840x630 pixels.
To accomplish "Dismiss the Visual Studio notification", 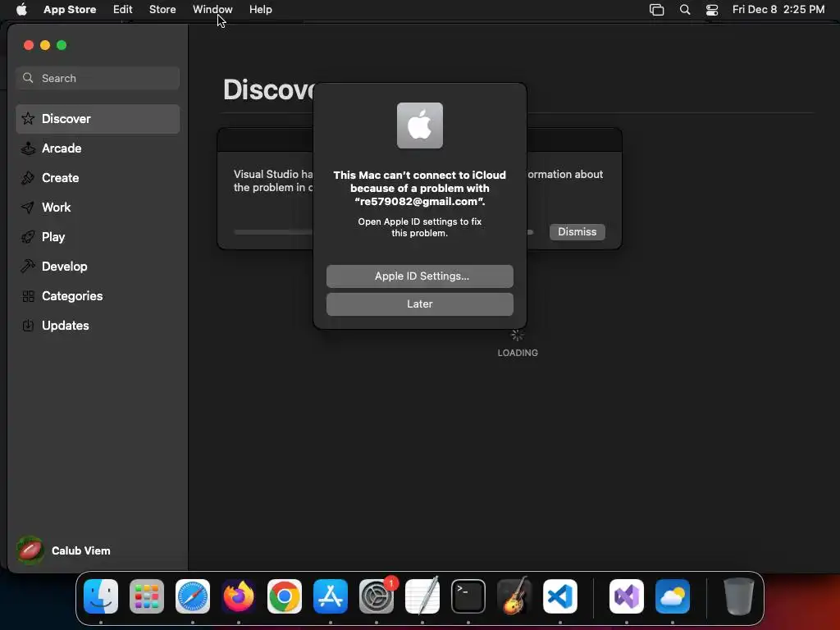I will coord(577,232).
